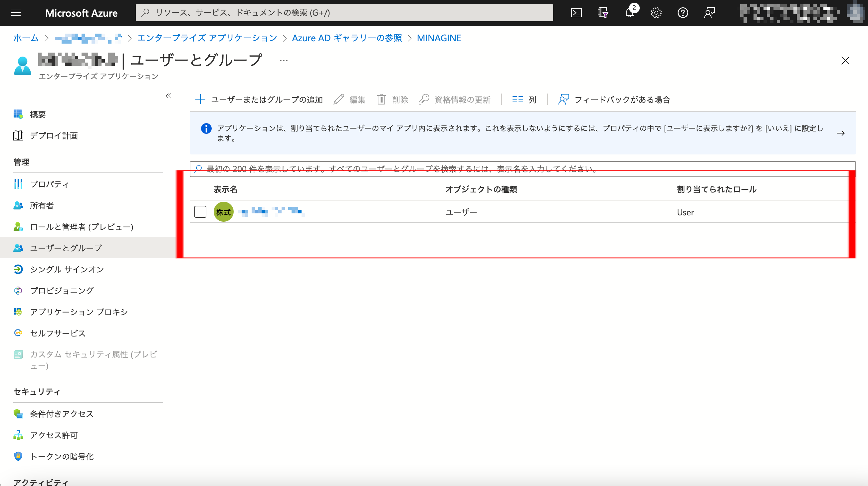Check the user row checkbox
Image resolution: width=868 pixels, height=486 pixels.
point(200,212)
